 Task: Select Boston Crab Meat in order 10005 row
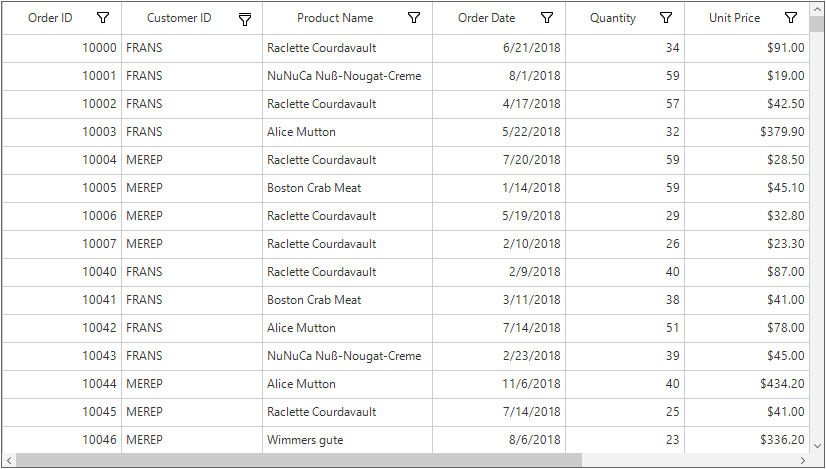tap(347, 188)
